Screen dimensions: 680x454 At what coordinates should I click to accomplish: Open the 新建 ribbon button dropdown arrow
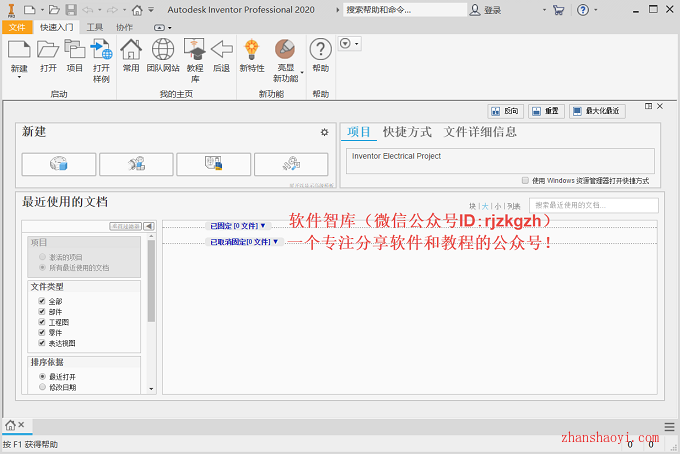point(19,77)
